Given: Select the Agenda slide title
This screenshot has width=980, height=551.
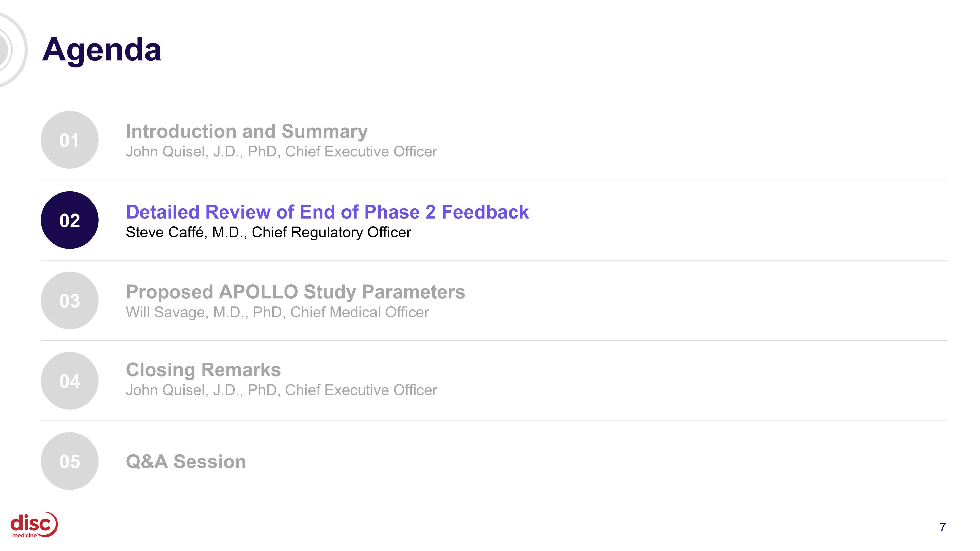Looking at the screenshot, I should 102,50.
